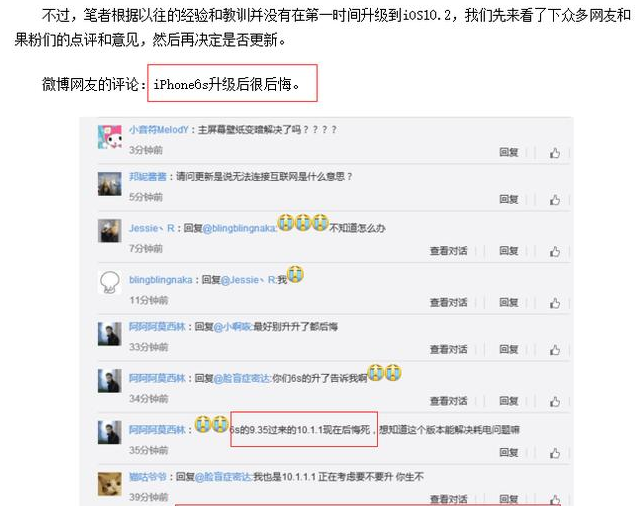The width and height of the screenshot is (637, 506).
Task: Thumbs-up the blingblingnaka comment
Action: [555, 303]
